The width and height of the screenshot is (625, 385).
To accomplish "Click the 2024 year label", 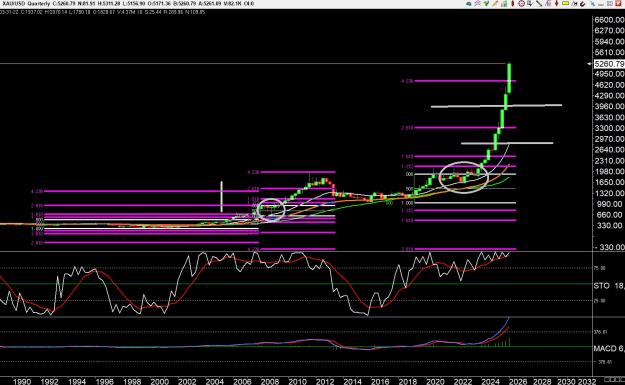I will [490, 381].
